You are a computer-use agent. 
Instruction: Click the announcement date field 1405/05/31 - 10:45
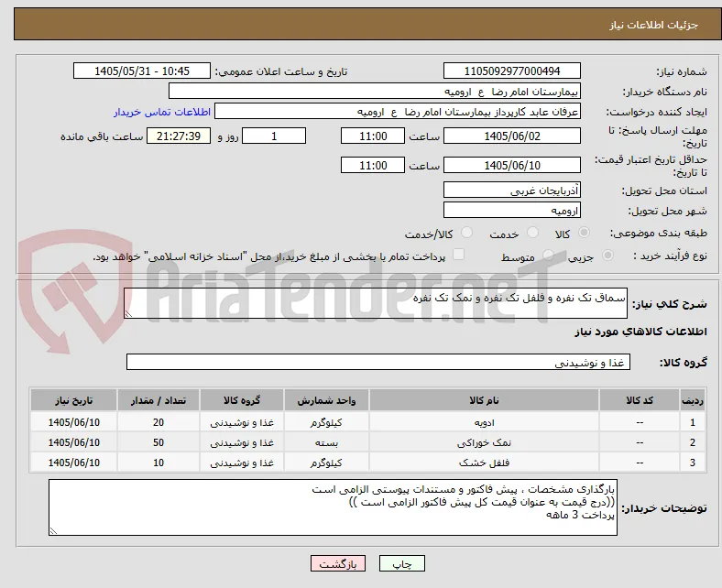pos(142,71)
